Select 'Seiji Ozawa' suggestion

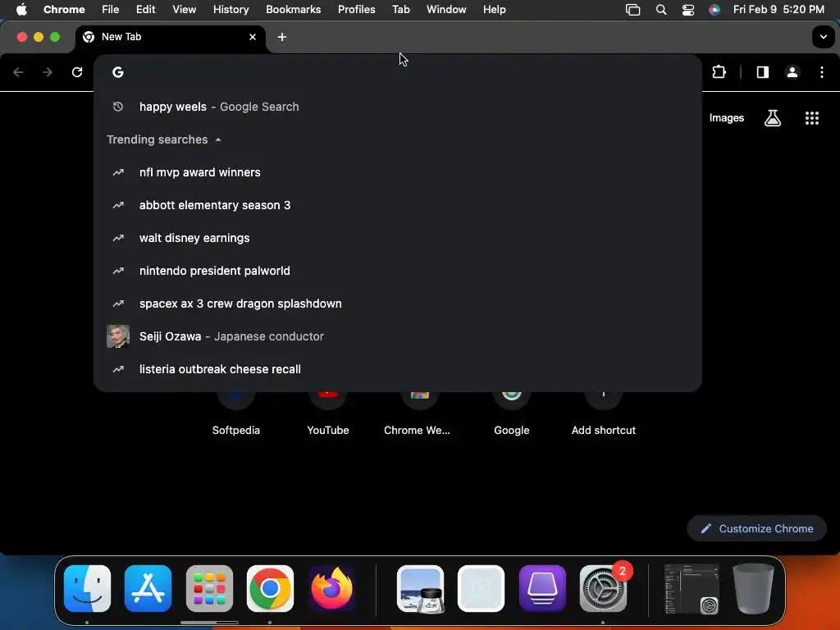tap(398, 336)
